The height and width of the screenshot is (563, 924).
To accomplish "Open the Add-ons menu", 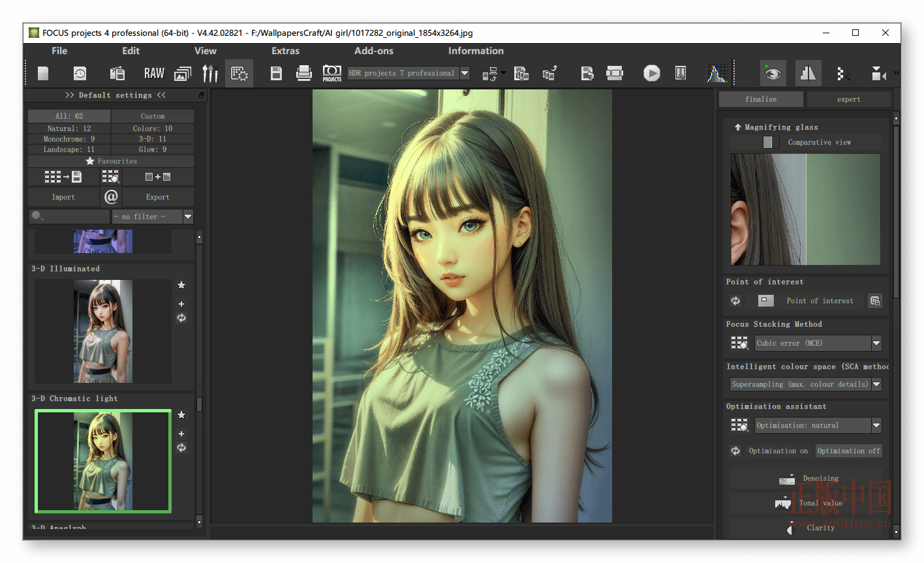I will (374, 51).
